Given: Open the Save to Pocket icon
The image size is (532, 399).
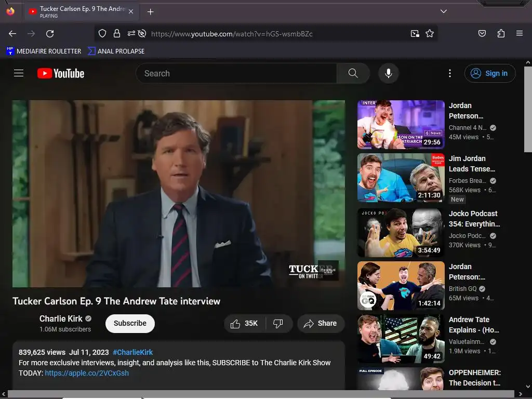Looking at the screenshot, I should 482,33.
